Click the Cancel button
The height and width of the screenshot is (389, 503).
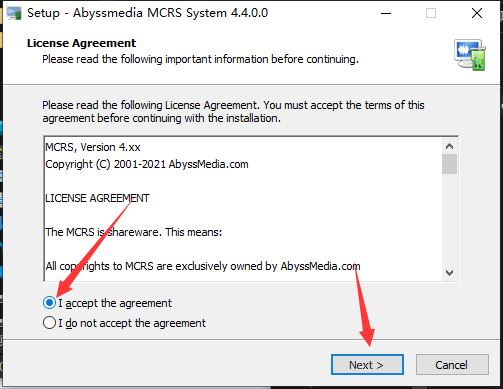pyautogui.click(x=452, y=365)
